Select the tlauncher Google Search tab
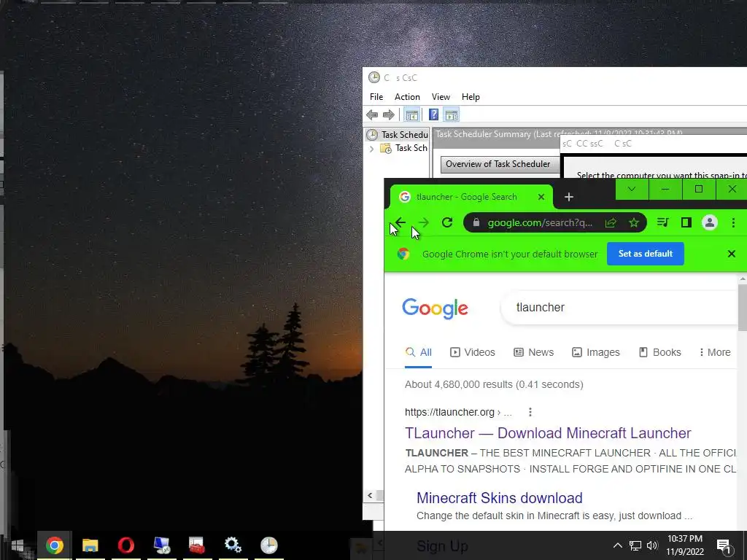The height and width of the screenshot is (560, 747). [467, 197]
